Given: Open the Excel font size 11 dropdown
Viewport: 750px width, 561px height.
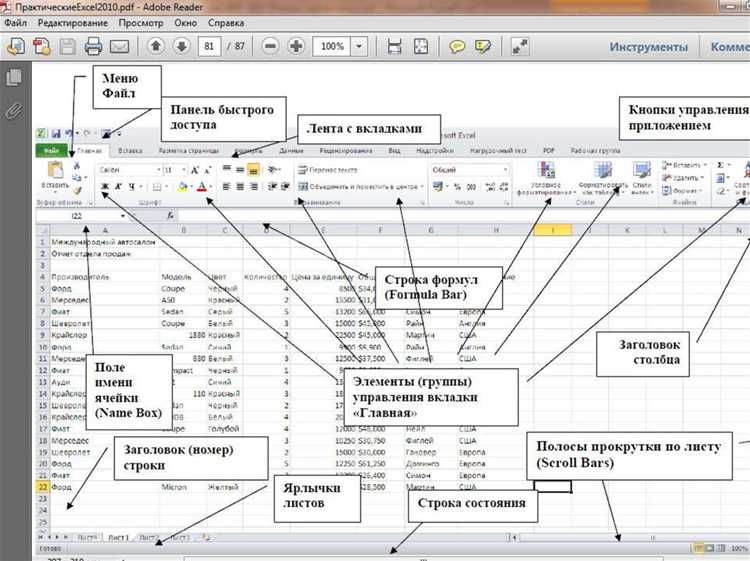Looking at the screenshot, I should point(184,170).
